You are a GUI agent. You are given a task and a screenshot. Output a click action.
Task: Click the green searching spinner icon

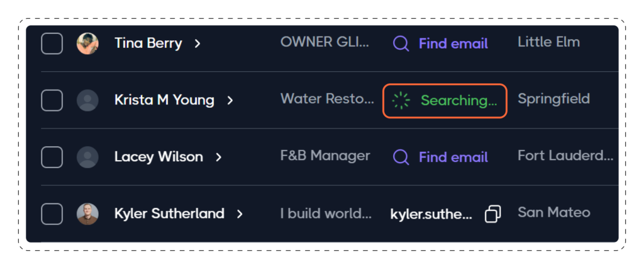(401, 100)
